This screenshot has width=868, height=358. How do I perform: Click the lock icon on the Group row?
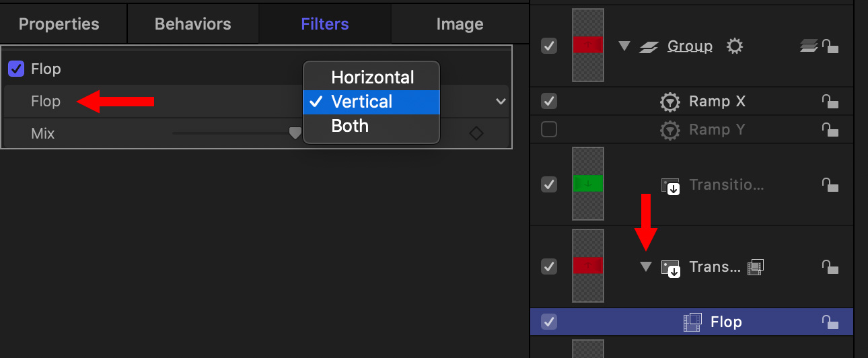[x=830, y=46]
